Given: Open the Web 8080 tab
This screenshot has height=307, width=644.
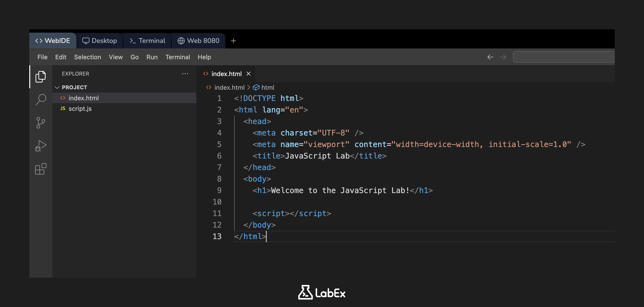Looking at the screenshot, I should coord(198,41).
